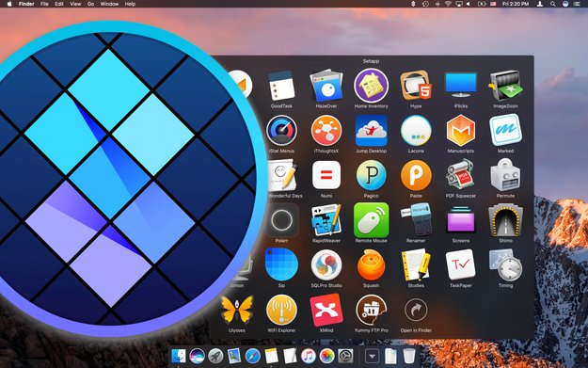Open the Wonderful Days app
Image resolution: width=588 pixels, height=368 pixels.
282,175
